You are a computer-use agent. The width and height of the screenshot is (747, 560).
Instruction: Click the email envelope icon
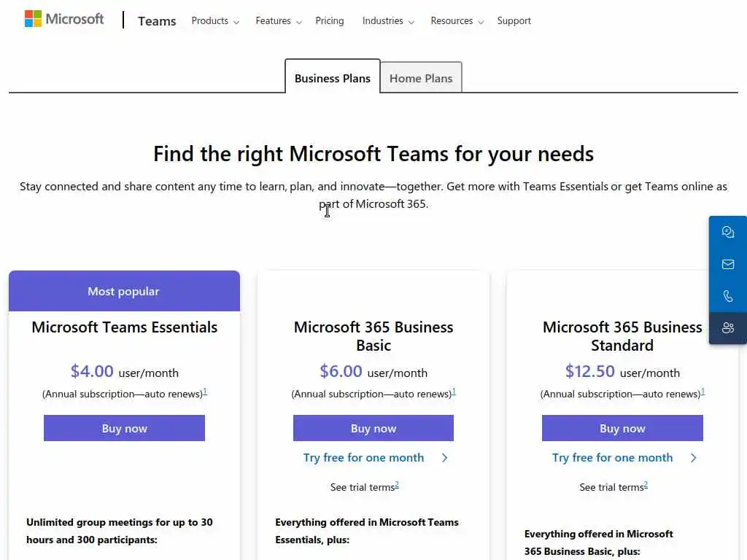pos(728,264)
